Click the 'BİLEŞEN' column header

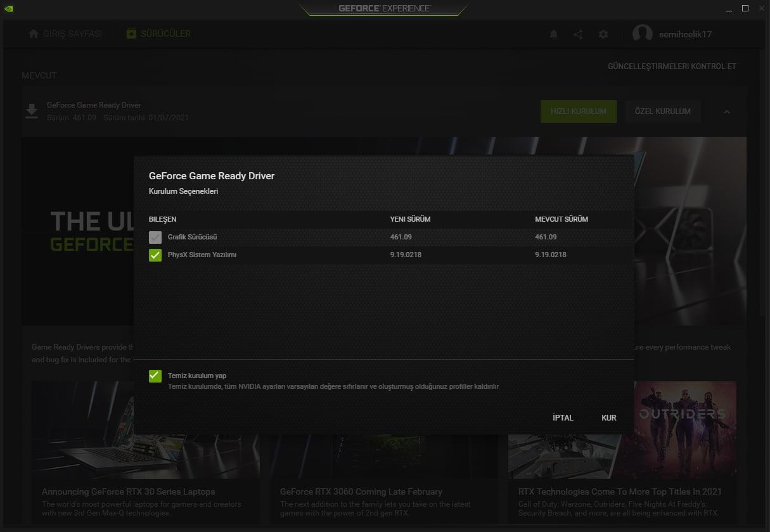pyautogui.click(x=162, y=220)
